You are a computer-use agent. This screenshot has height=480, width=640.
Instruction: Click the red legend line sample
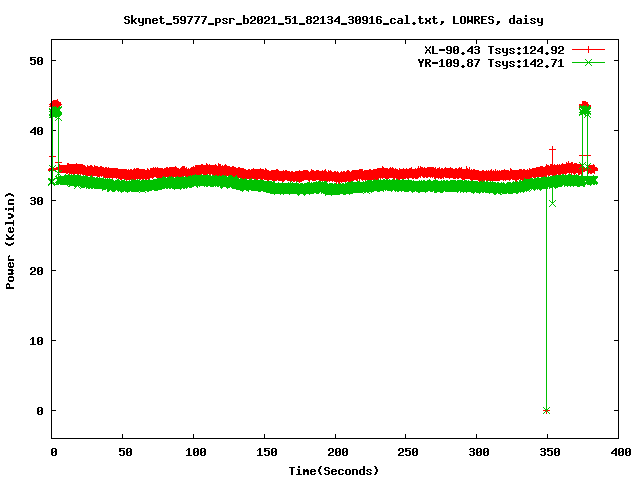pos(588,50)
